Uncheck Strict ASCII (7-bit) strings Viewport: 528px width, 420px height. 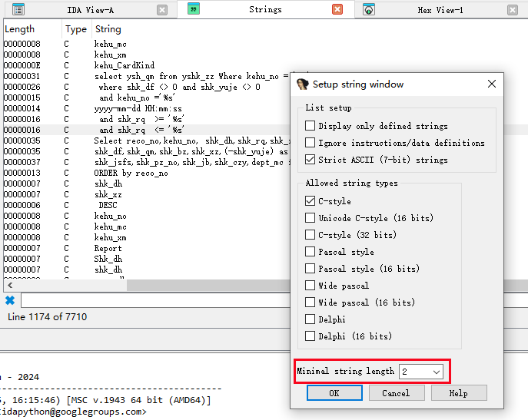310,160
